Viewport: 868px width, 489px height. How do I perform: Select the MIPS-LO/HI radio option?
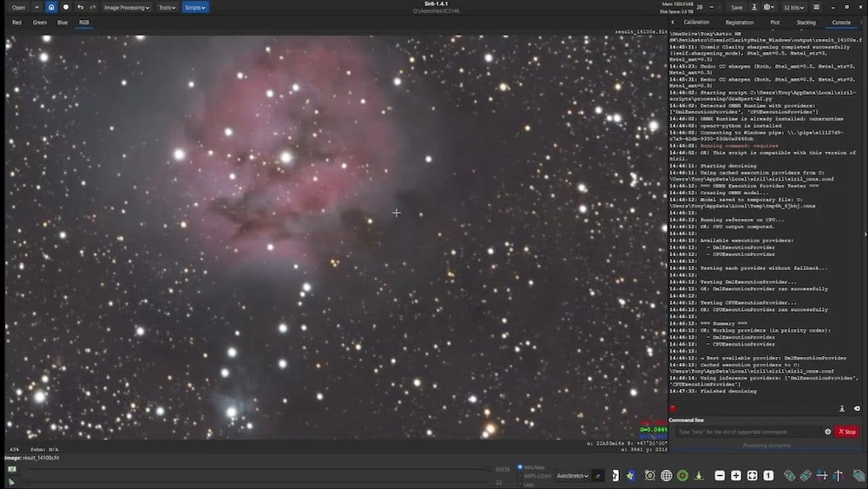click(520, 476)
